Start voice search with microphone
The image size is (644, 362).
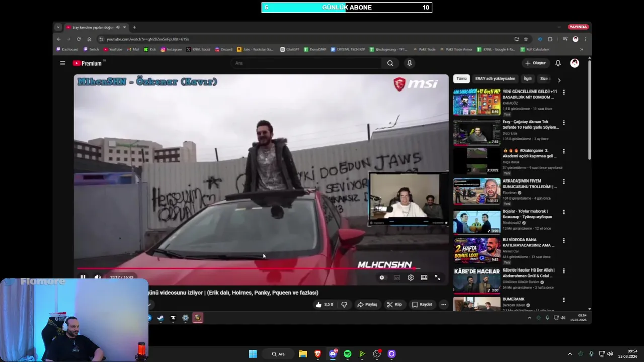pos(409,63)
